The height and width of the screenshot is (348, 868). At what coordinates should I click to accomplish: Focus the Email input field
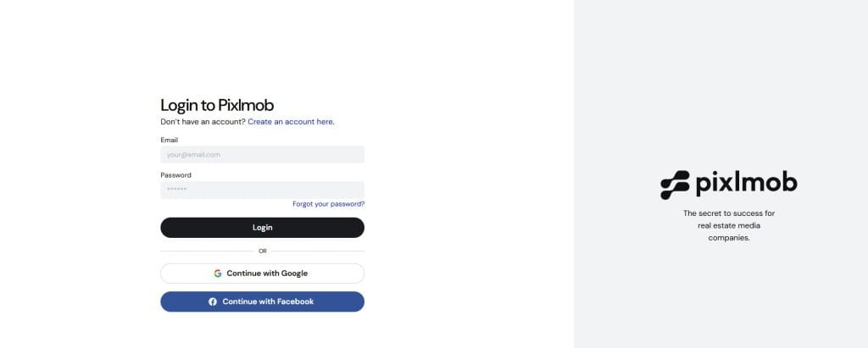click(x=262, y=155)
